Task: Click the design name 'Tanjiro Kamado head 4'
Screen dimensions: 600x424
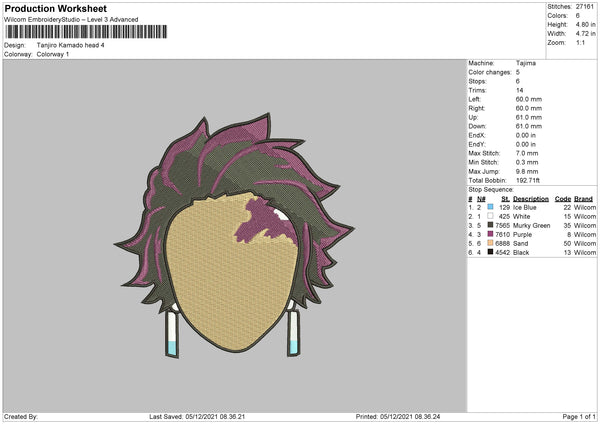Action: click(70, 45)
